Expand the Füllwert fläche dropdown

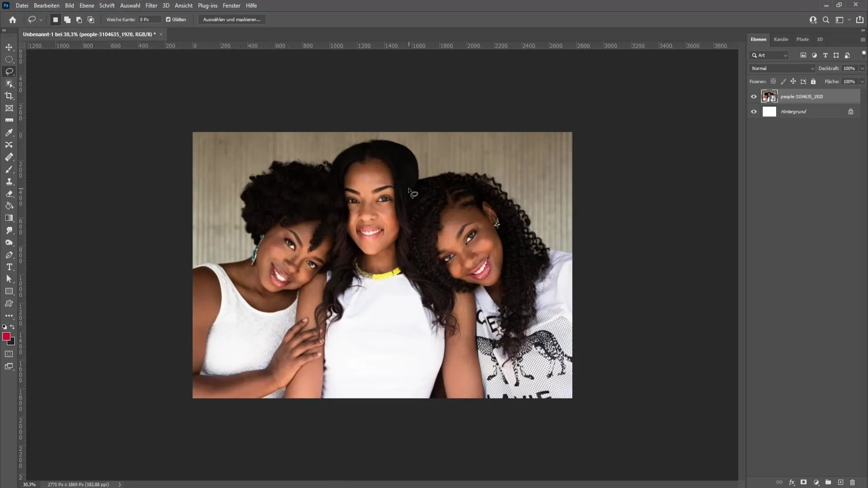coord(863,81)
